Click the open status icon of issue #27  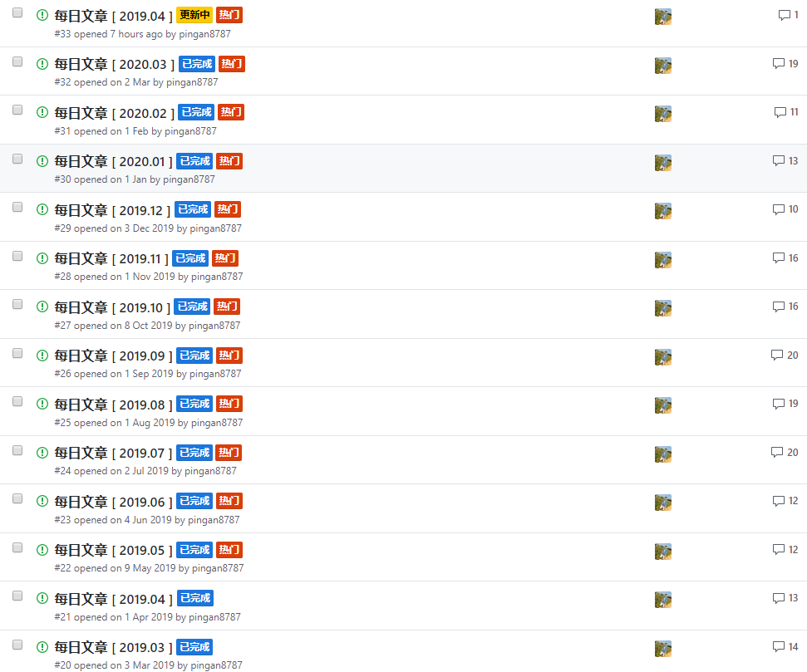42,307
